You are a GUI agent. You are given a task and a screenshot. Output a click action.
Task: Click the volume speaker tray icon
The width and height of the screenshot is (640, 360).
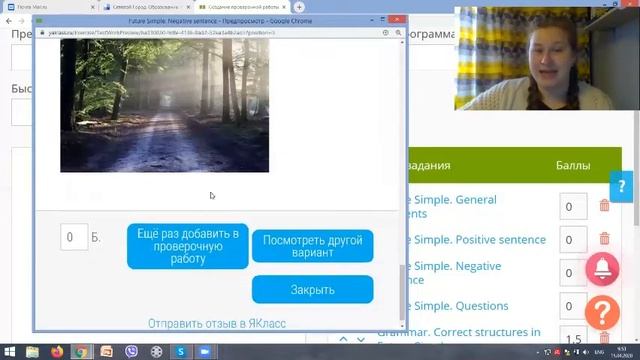587,352
